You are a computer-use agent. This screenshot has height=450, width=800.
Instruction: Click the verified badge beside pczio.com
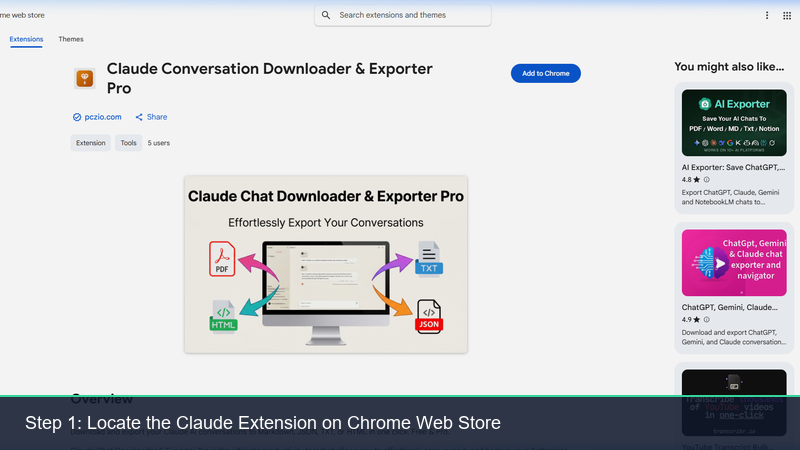point(77,117)
